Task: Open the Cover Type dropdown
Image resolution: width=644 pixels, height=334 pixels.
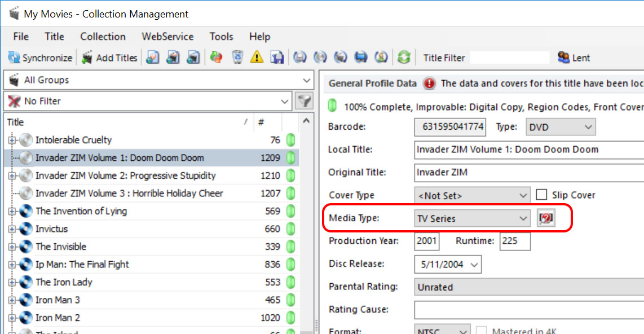Action: click(472, 195)
